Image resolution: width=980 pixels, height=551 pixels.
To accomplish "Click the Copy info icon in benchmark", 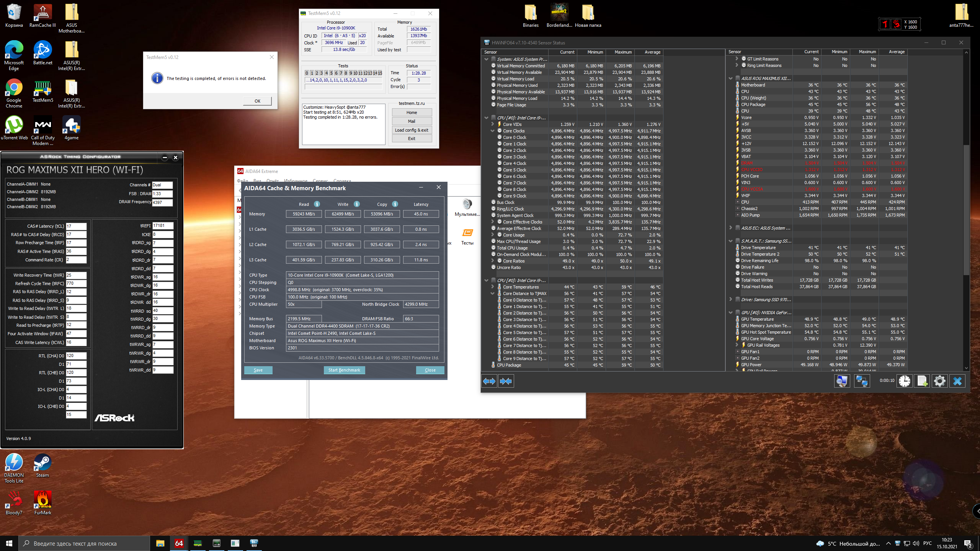I will coord(395,204).
